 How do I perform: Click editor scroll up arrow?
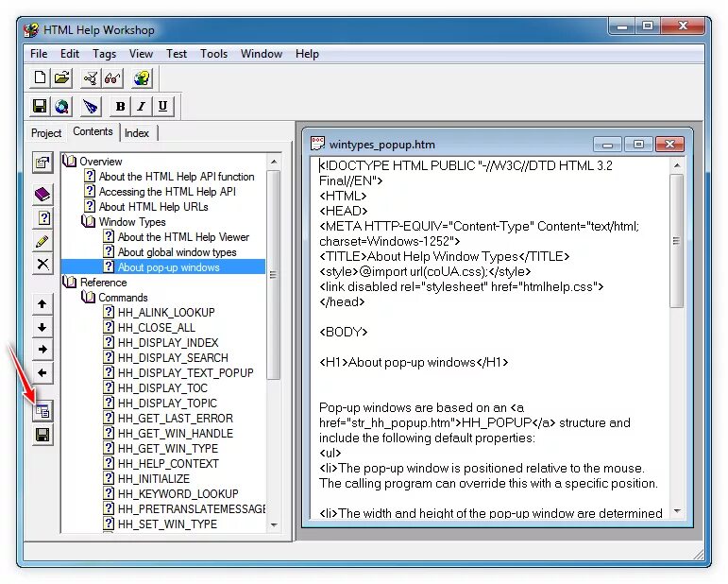(676, 165)
